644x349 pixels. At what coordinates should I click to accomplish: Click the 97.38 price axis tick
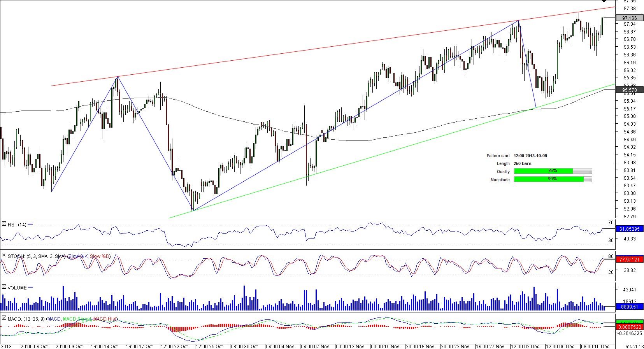coord(630,9)
